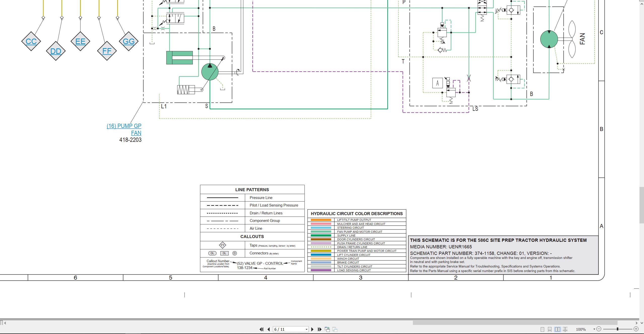644x334 pixels.
Task: Click the 'FAN PUMP AND MOTOR CIRCUIT' legend text
Action: 360,232
